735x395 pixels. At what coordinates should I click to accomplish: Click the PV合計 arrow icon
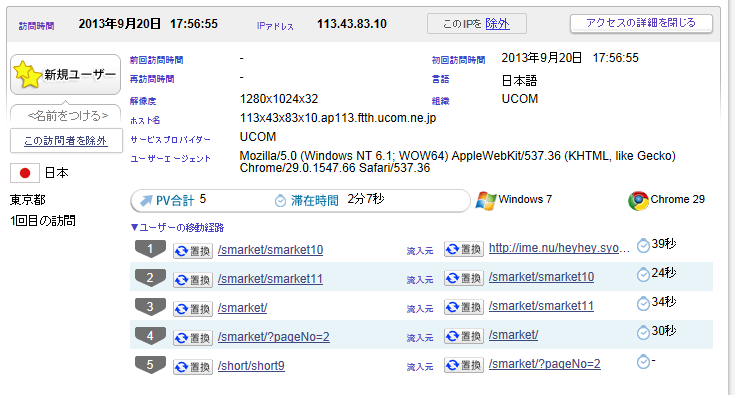146,201
